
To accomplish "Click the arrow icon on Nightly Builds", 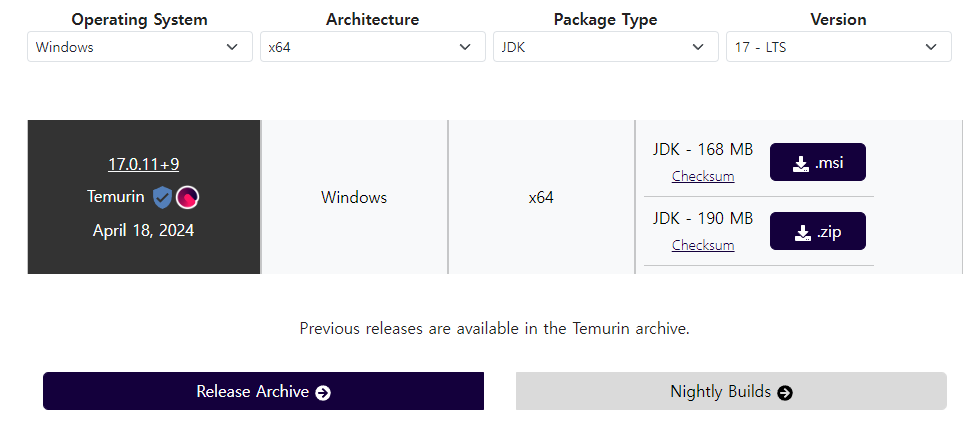I will [785, 392].
